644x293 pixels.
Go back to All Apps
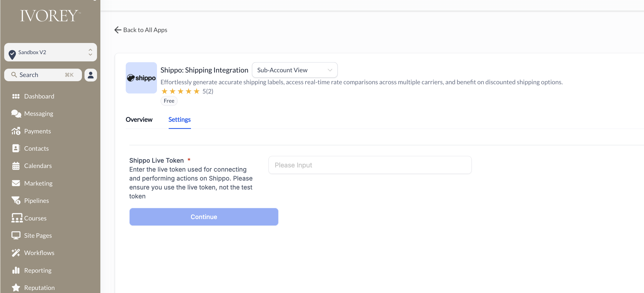click(141, 30)
